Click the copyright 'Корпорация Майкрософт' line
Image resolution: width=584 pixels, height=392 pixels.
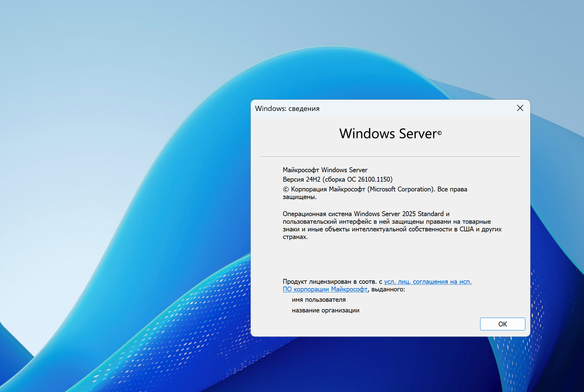click(x=375, y=189)
